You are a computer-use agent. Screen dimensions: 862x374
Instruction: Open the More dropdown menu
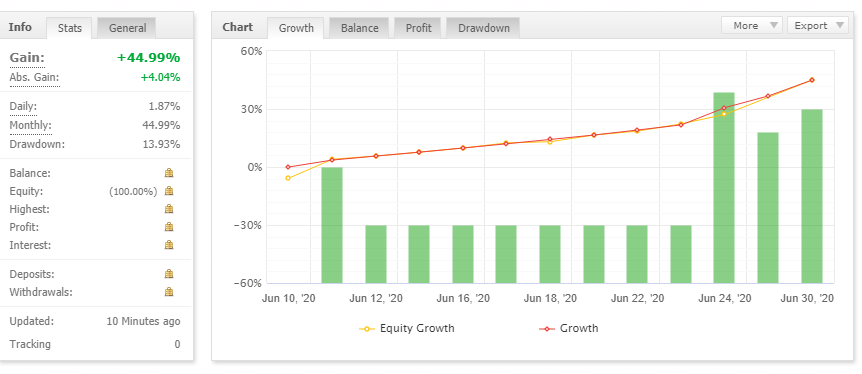(752, 25)
